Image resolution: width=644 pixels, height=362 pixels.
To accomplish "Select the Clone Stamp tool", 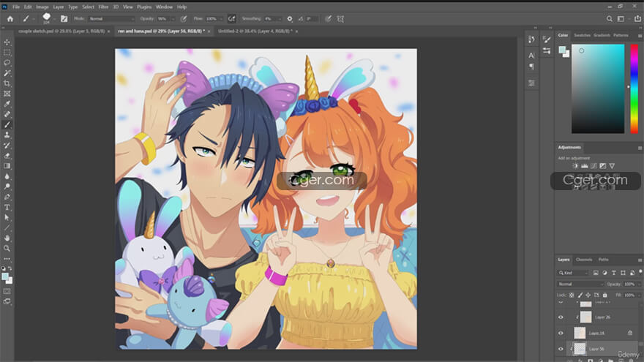I will coord(7,135).
